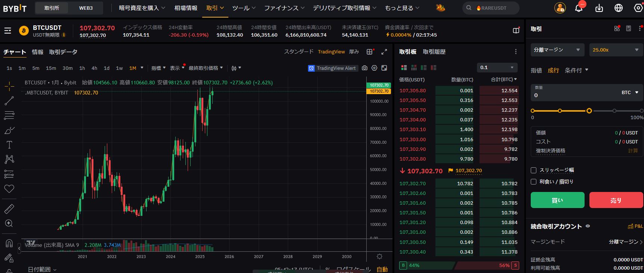644x273 pixels.
Task: Open the 25.00x leverage dropdown
Action: click(x=616, y=50)
